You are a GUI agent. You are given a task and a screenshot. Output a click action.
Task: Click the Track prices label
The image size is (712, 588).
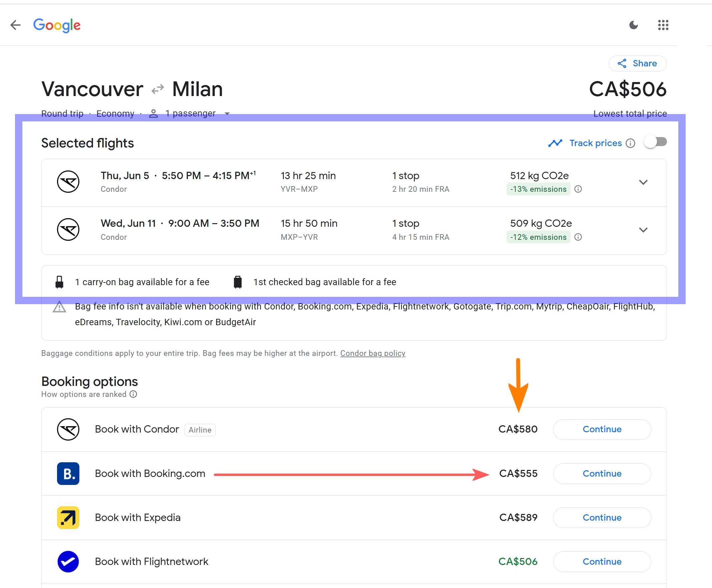pos(596,143)
